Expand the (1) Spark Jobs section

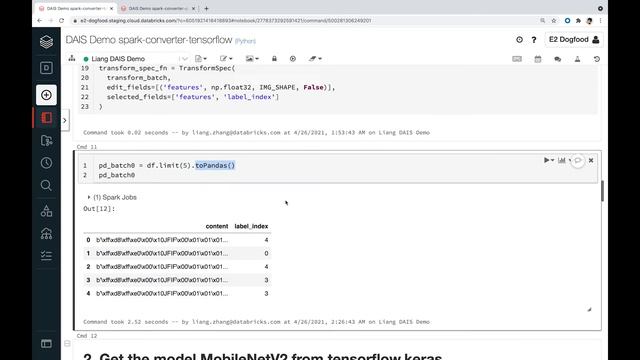[x=112, y=197]
